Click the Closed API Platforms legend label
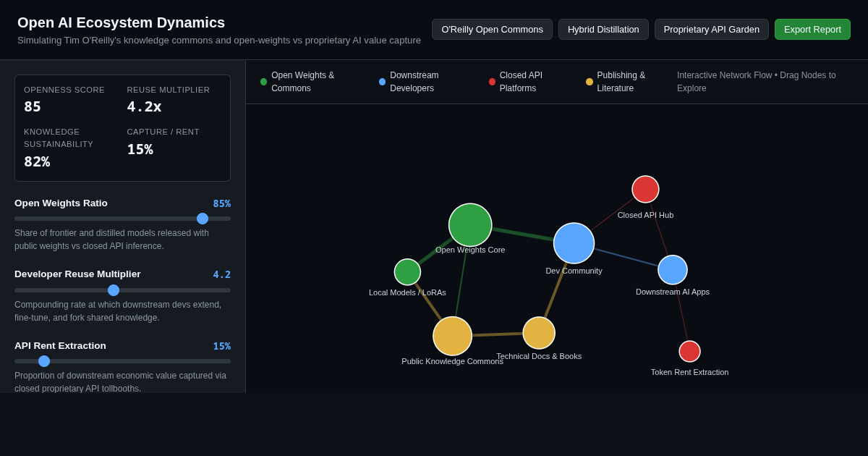Screen dimensions: 868x456 [521, 82]
